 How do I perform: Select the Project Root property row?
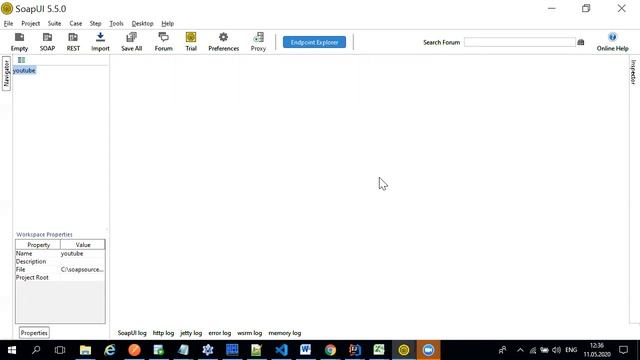(x=60, y=278)
